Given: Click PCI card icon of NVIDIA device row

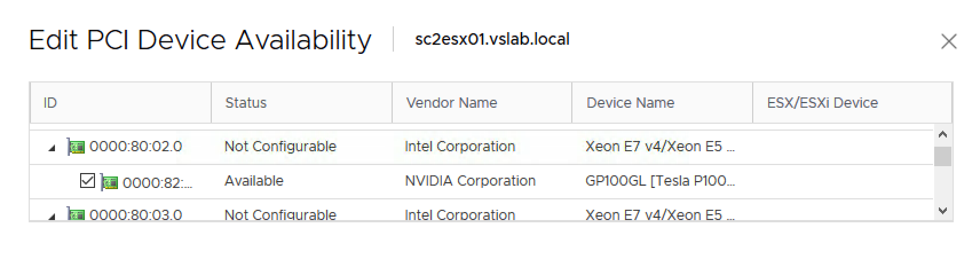Looking at the screenshot, I should pyautogui.click(x=109, y=182).
